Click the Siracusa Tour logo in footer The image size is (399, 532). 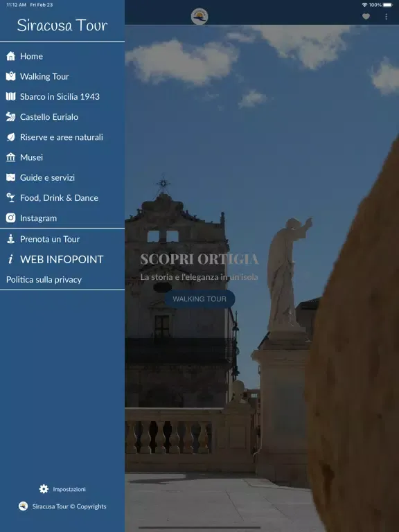click(x=23, y=506)
